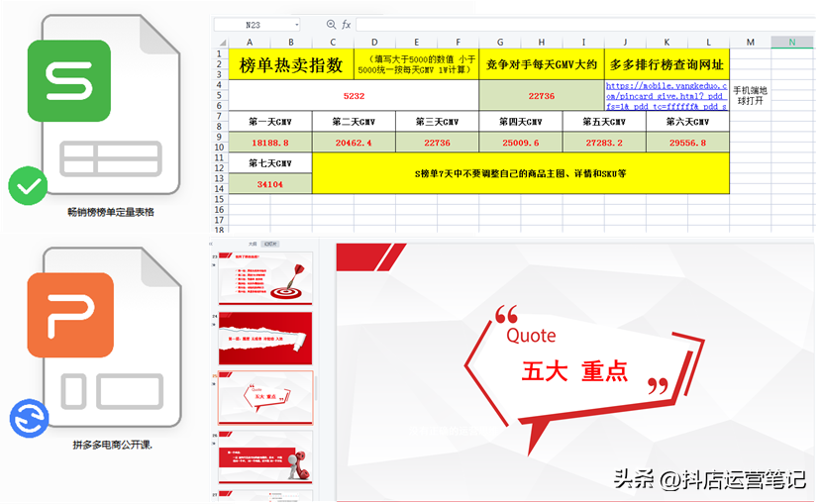The height and width of the screenshot is (504, 821).
Task: Click the 第七天GMV label cell
Action: tap(270, 163)
